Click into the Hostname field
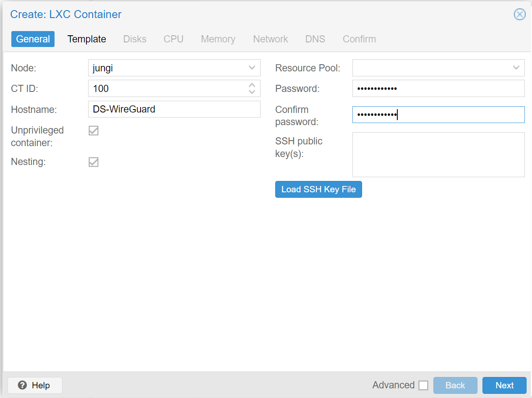Screen dimensions: 532x398 pos(174,109)
